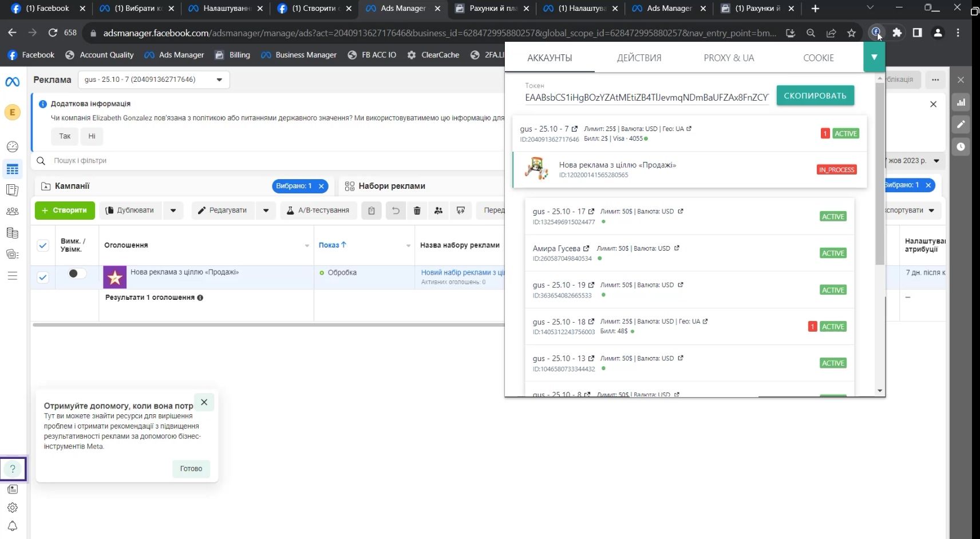Bookmark this page with the star icon
The width and height of the screenshot is (980, 539).
[851, 33]
